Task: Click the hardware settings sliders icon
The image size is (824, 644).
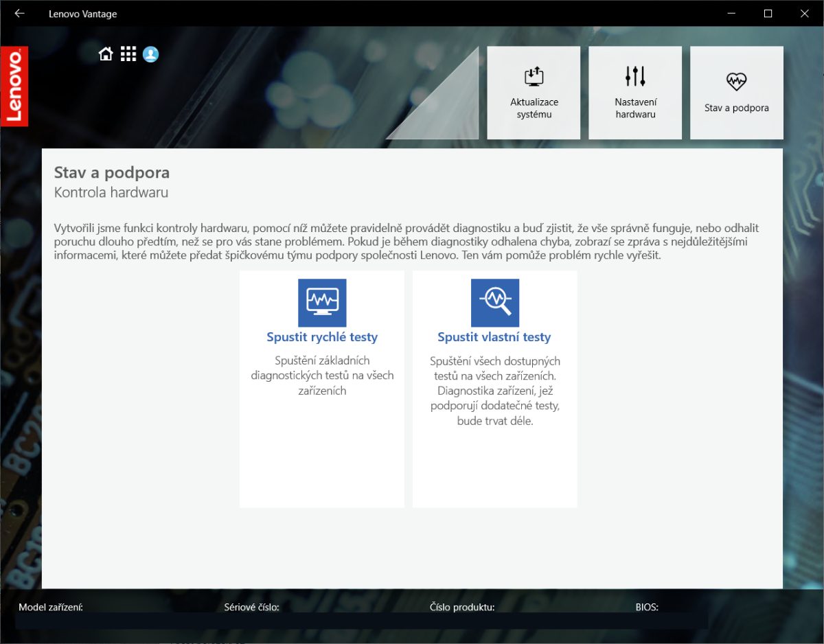Action: pos(635,76)
